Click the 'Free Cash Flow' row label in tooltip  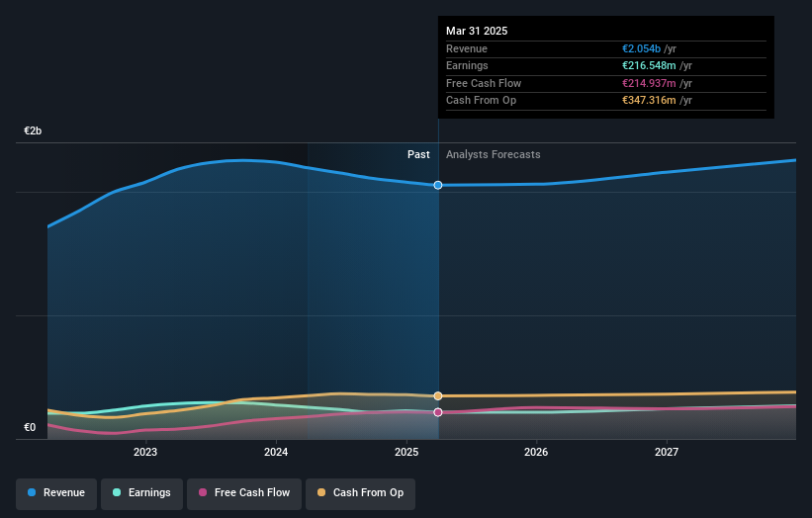[484, 83]
